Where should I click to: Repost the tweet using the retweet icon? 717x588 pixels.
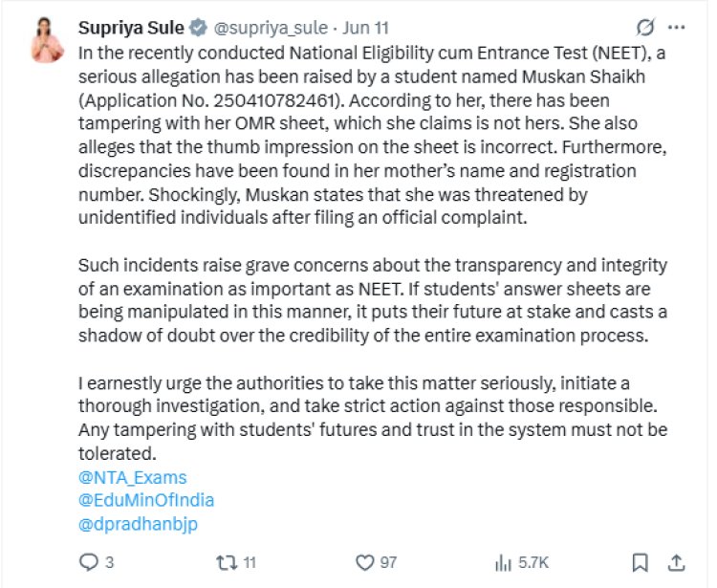227,561
